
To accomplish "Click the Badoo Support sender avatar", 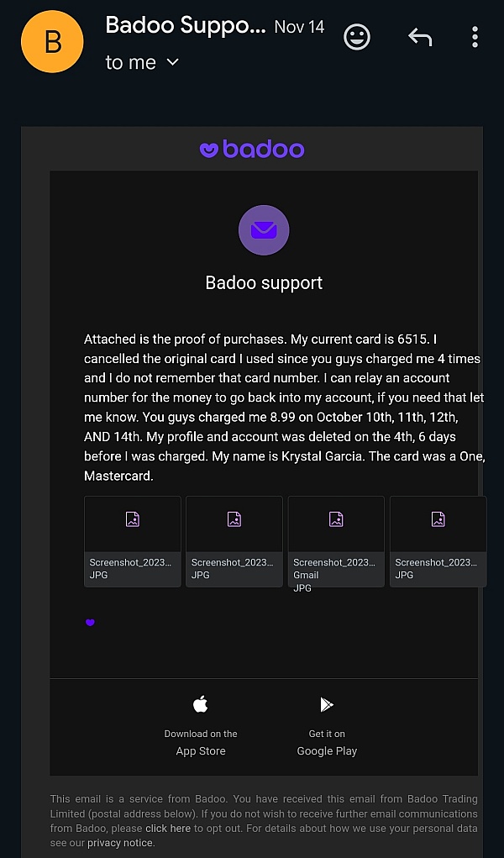I will tap(52, 41).
